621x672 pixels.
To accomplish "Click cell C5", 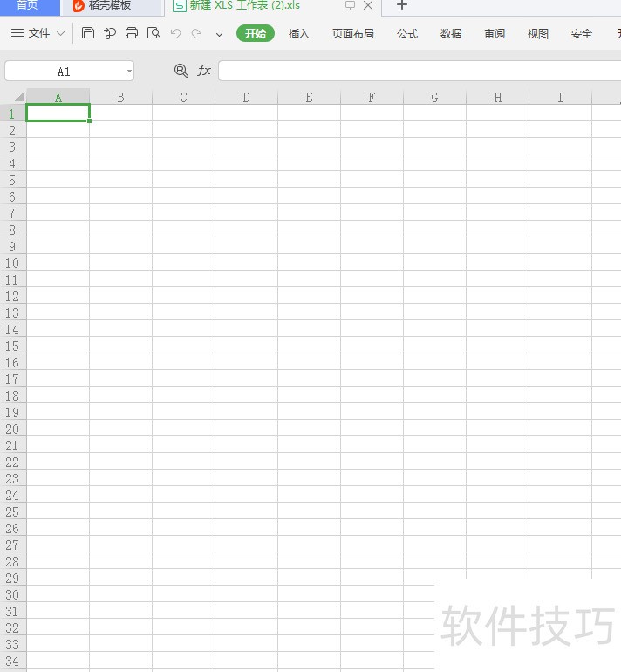I will click(183, 180).
